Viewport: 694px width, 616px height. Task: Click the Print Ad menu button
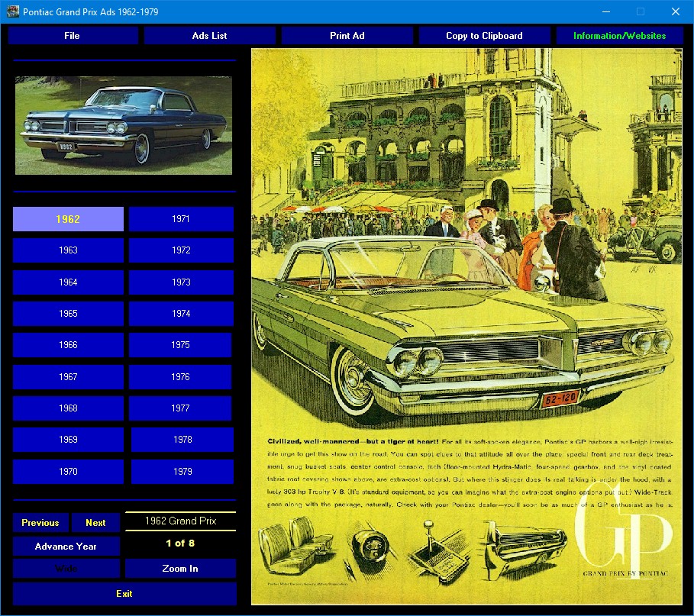click(347, 36)
